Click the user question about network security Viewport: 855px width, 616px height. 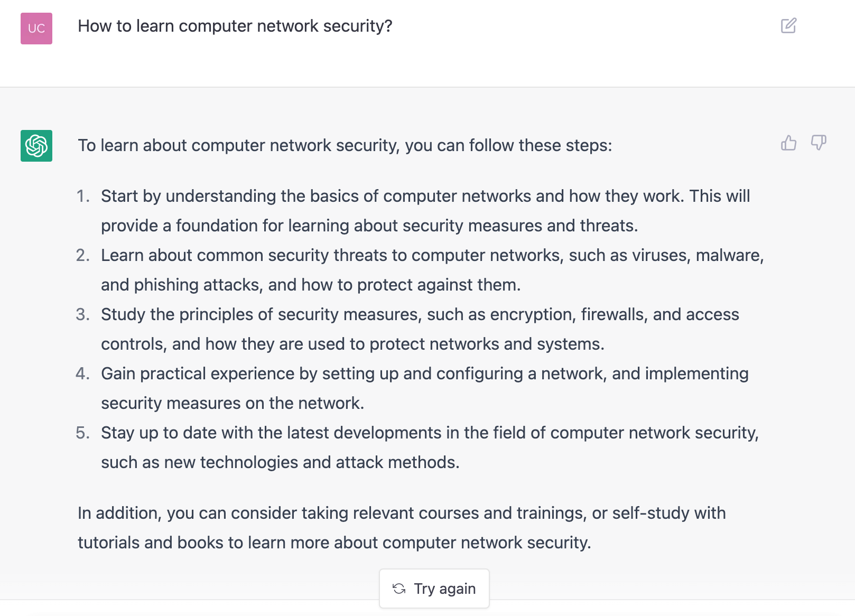point(235,26)
